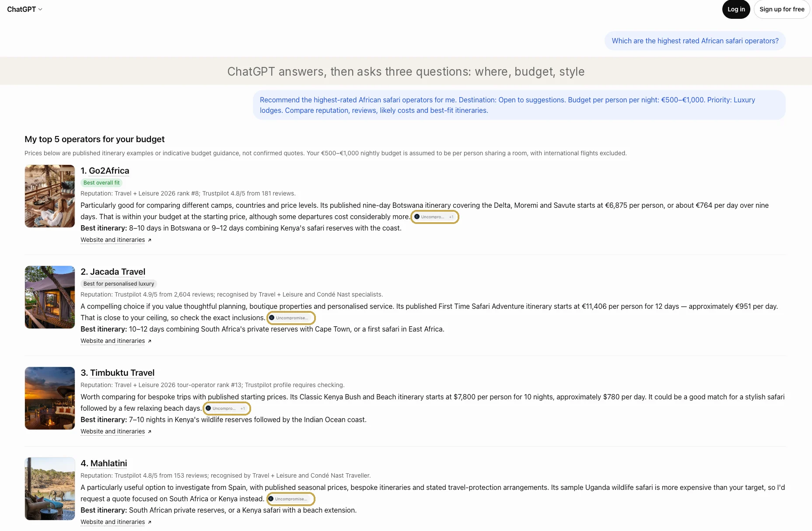The width and height of the screenshot is (812, 531).
Task: Click the 'Best for personalised luxury' badge
Action: 119,284
